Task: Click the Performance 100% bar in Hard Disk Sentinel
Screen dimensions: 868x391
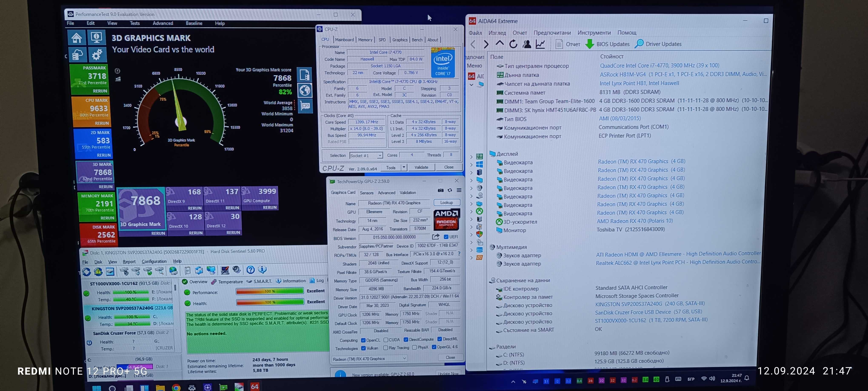Action: point(270,291)
